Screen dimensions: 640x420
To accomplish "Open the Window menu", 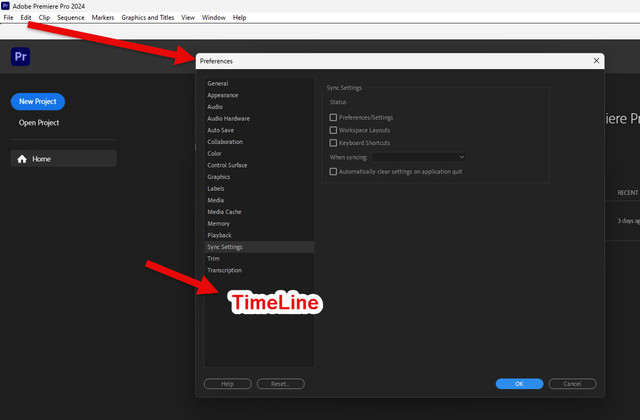I will (x=213, y=18).
